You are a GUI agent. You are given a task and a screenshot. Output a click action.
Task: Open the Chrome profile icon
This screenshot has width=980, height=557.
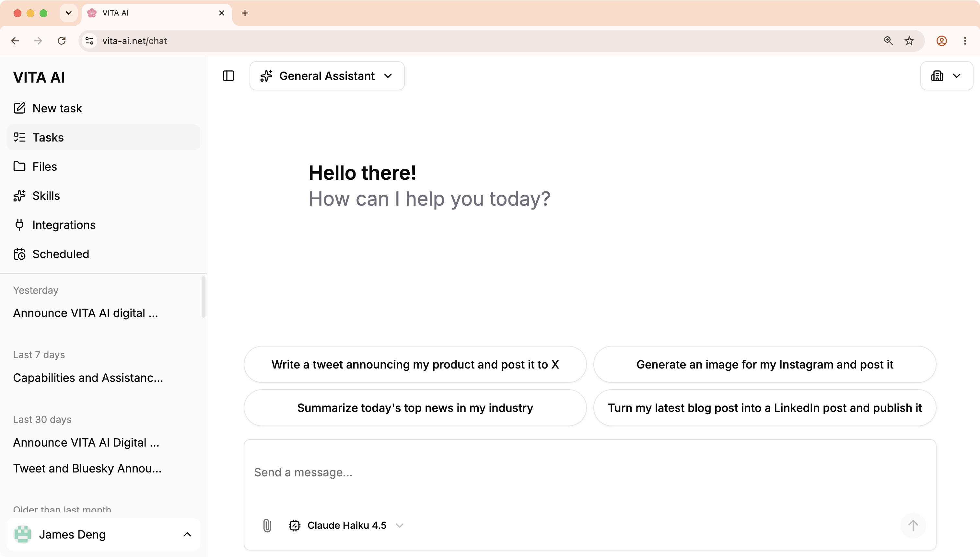[941, 41]
